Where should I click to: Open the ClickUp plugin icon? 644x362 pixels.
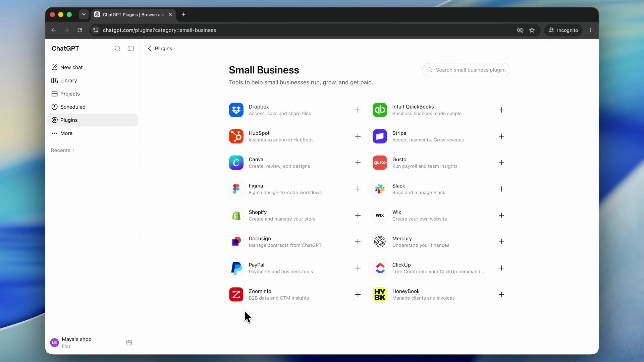tap(380, 268)
